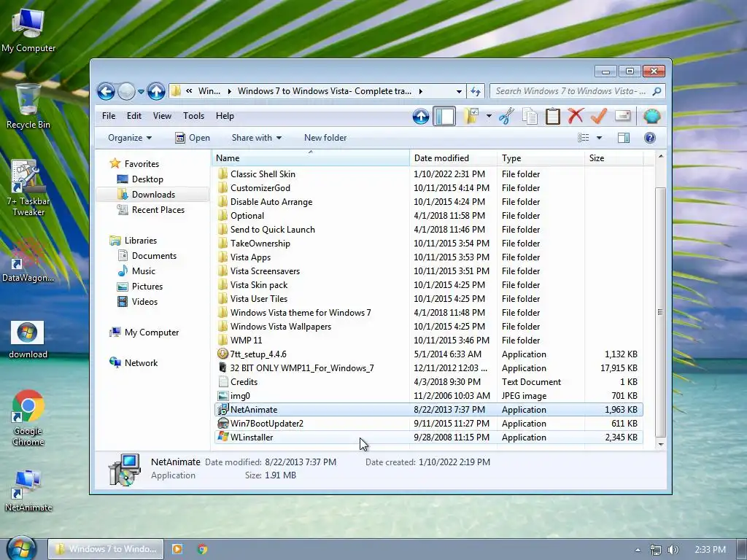Screen dimensions: 747x560
Task: Expand the address bar history dropdown
Action: (458, 91)
